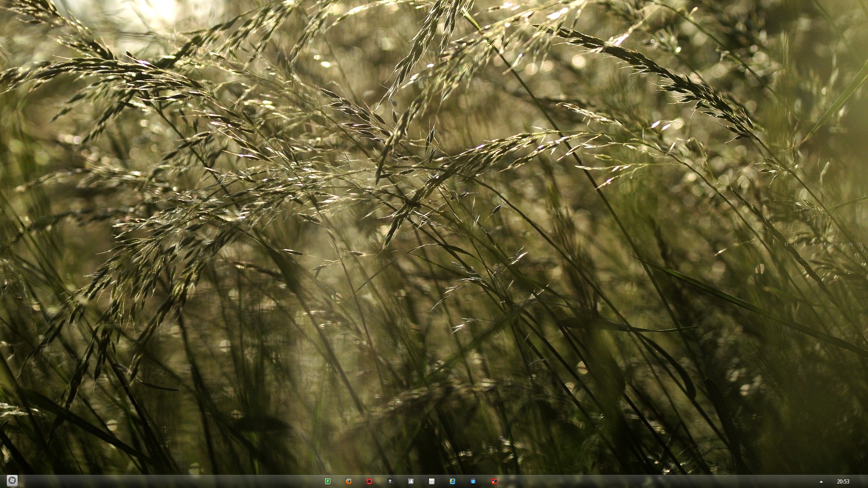Click the DREAMLAND watermark on the wallpaper
The image size is (868, 488).
pyautogui.click(x=824, y=244)
